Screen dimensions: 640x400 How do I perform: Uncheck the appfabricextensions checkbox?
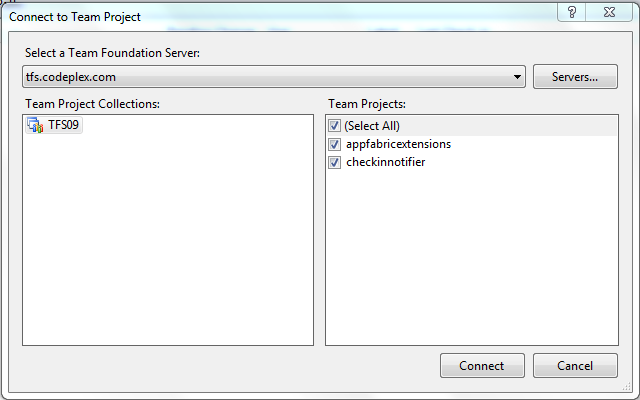click(x=334, y=144)
